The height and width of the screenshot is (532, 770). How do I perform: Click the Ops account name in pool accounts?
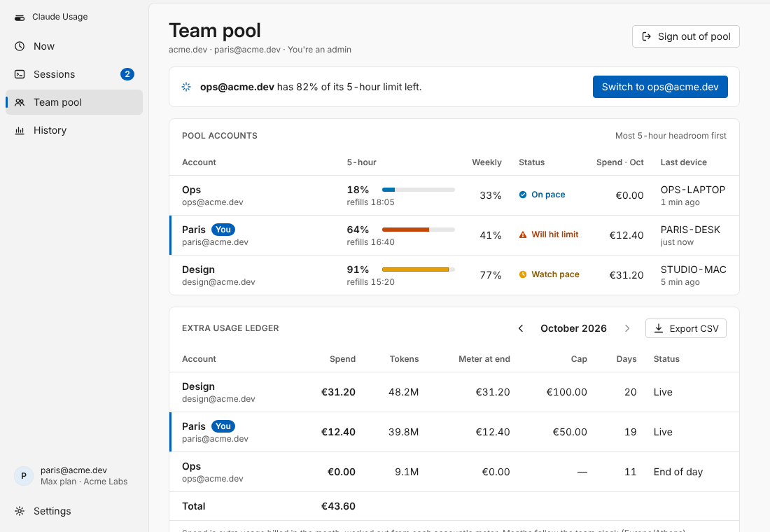click(192, 190)
